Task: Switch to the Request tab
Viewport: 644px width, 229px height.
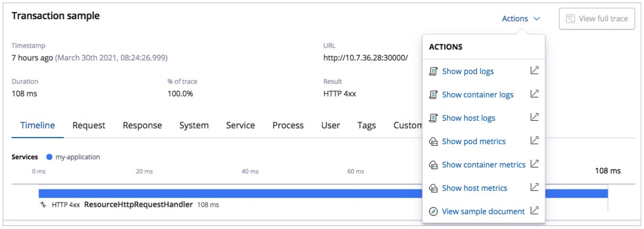Action: [89, 125]
